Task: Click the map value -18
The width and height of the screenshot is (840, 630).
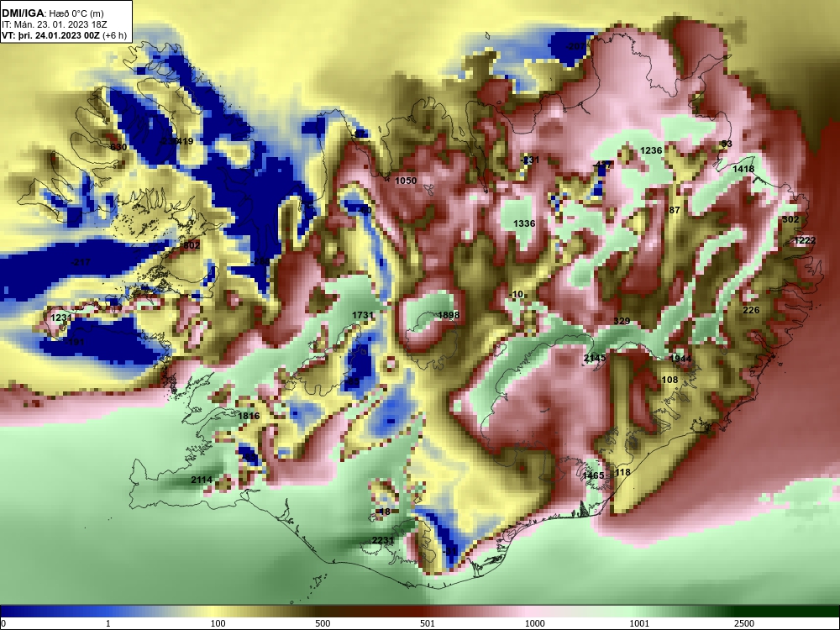Action: [x=383, y=512]
